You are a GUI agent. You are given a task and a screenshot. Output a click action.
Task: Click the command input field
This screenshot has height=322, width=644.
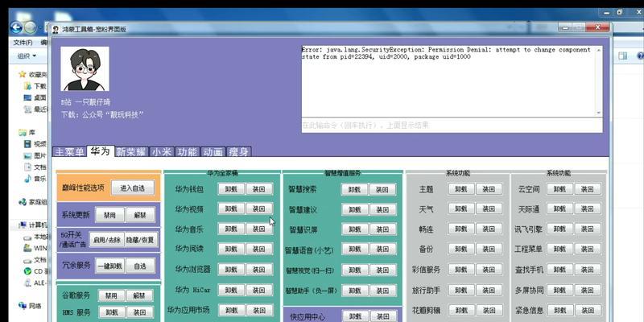(x=452, y=126)
